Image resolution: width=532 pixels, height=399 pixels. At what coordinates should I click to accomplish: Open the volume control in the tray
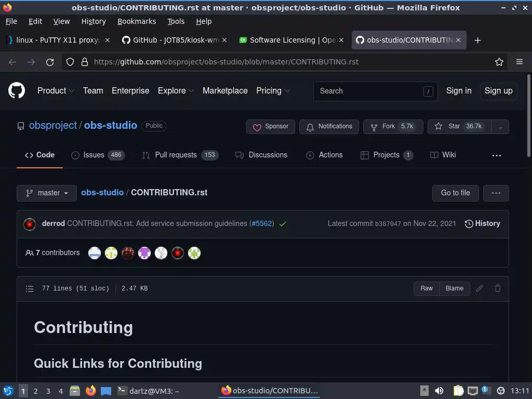point(439,391)
